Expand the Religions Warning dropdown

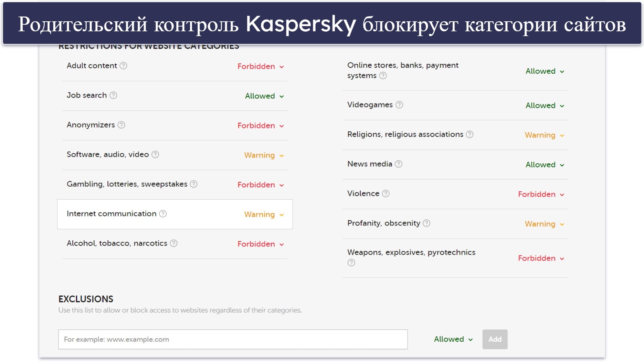(545, 135)
